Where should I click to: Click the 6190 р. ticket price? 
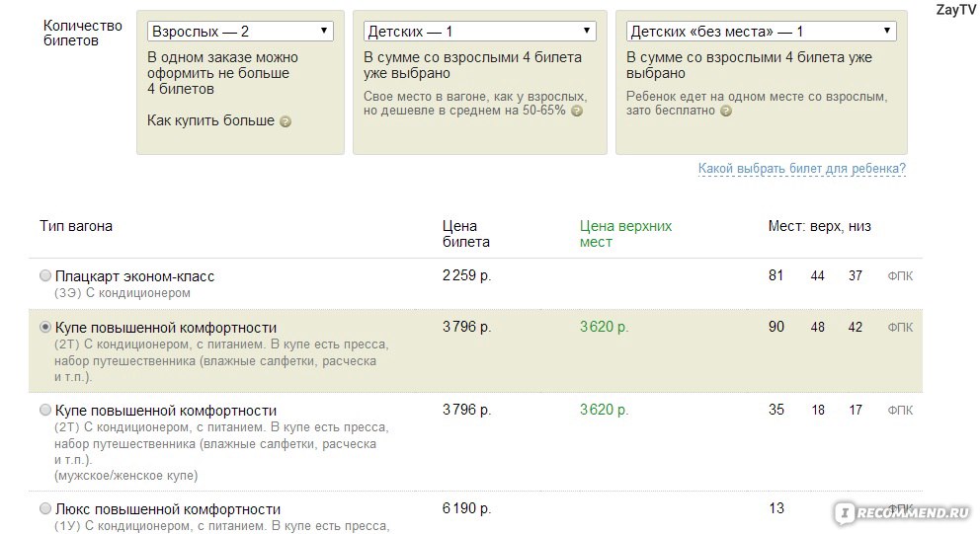point(466,508)
